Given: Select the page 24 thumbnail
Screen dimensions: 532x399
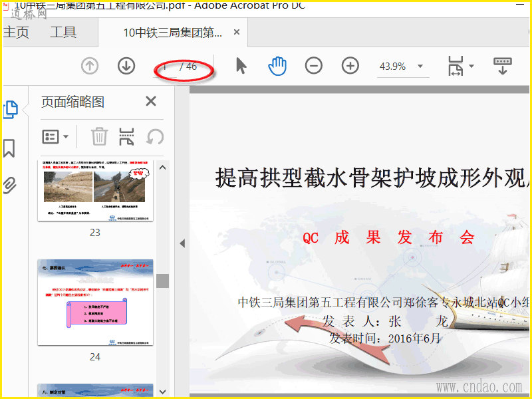Looking at the screenshot, I should (x=95, y=303).
